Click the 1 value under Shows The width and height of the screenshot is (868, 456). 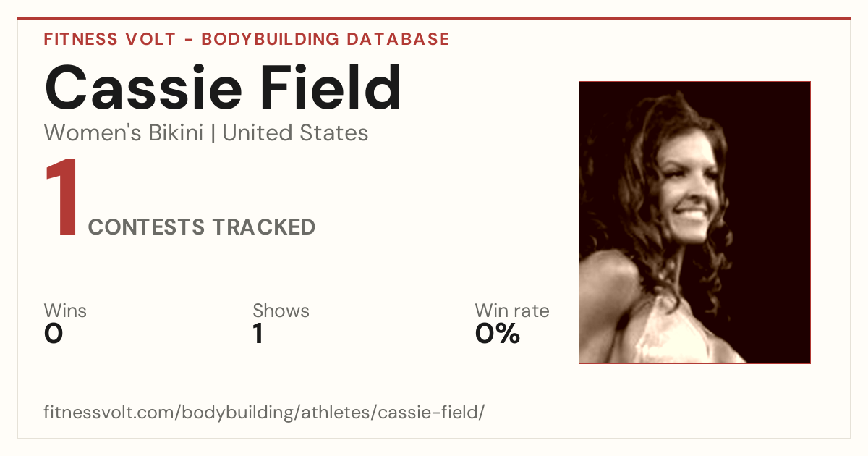(x=258, y=334)
